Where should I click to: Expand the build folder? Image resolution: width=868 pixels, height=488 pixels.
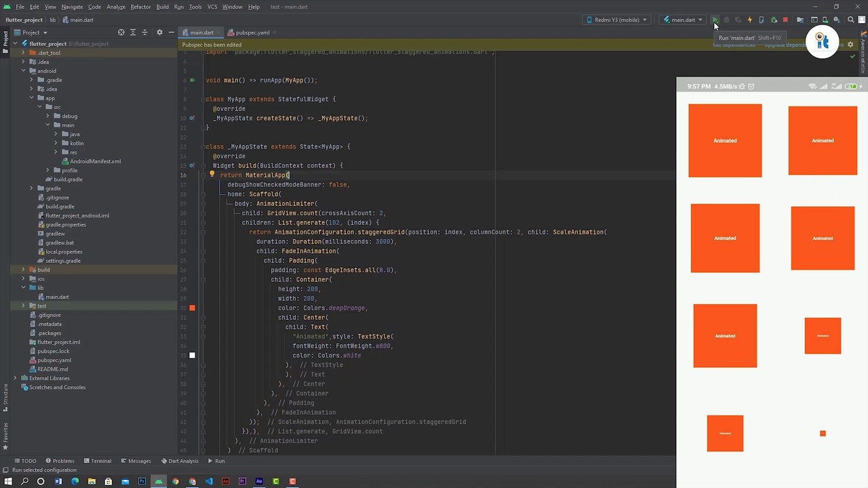point(24,270)
